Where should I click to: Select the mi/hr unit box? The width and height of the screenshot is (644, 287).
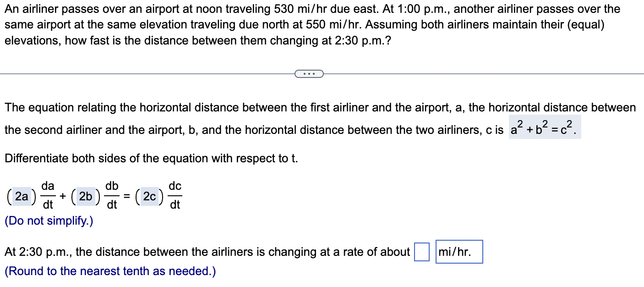point(458,251)
